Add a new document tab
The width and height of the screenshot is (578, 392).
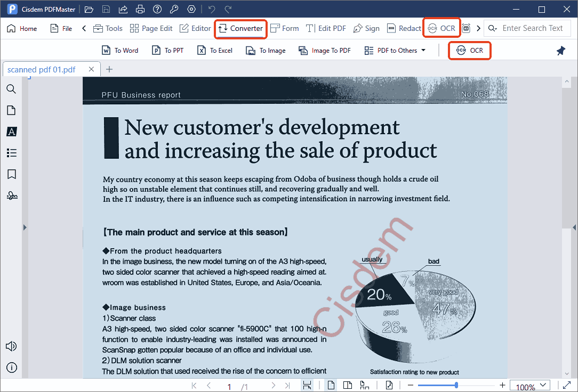tap(109, 69)
